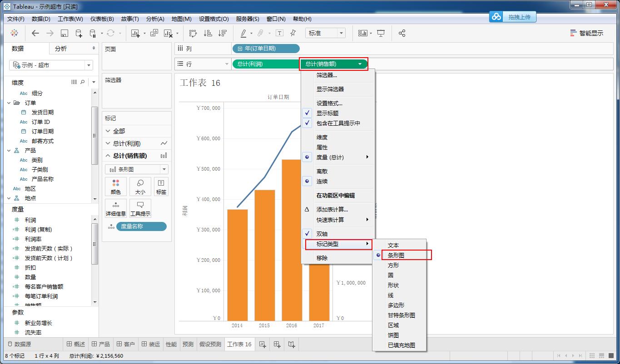Expand the 度量 (总计) submenu item
The image size is (620, 364).
tap(338, 157)
